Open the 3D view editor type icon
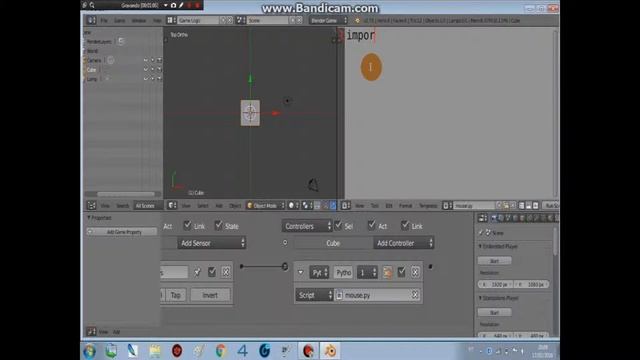 tap(172, 206)
